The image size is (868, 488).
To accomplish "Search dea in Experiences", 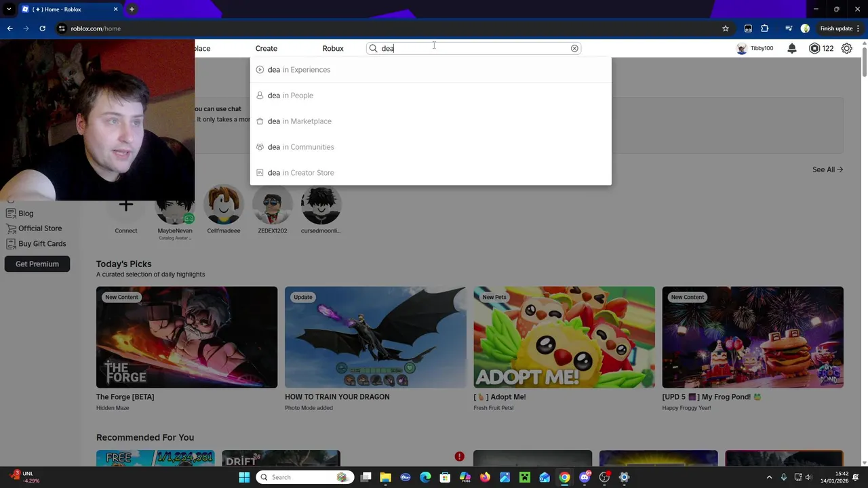I will point(431,70).
